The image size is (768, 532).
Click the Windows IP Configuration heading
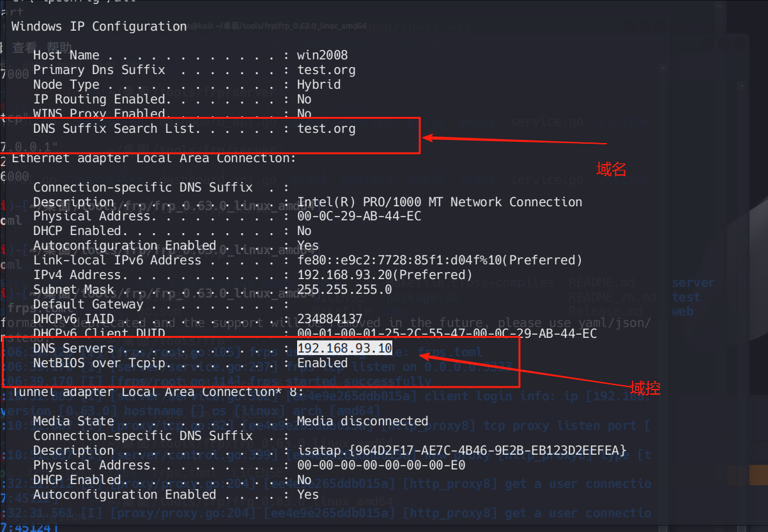[99, 26]
